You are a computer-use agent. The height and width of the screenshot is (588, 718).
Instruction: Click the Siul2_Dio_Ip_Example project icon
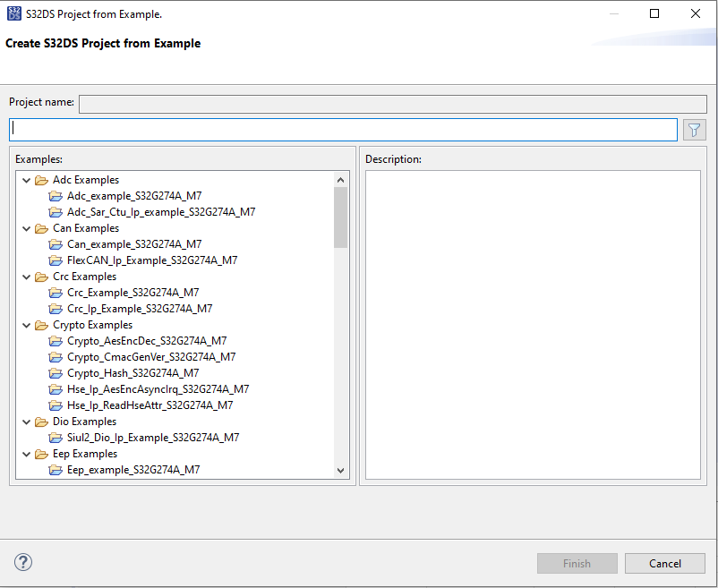tap(56, 438)
